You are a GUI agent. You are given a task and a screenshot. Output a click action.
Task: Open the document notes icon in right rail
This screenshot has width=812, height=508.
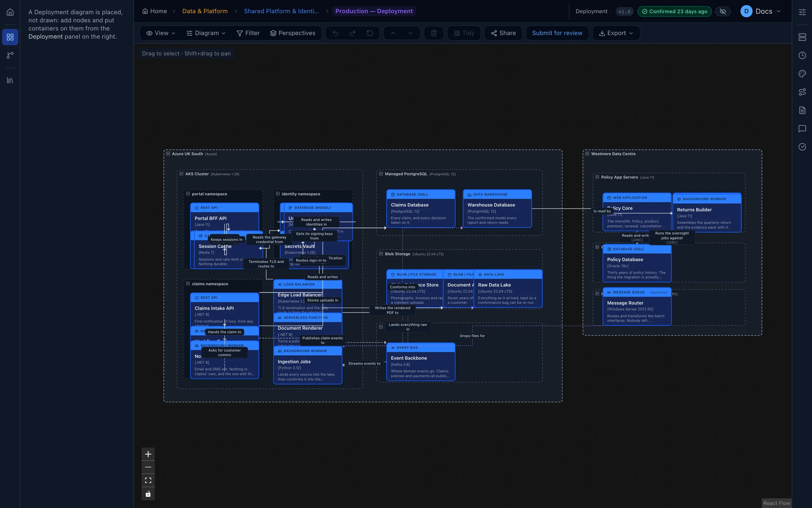click(802, 110)
